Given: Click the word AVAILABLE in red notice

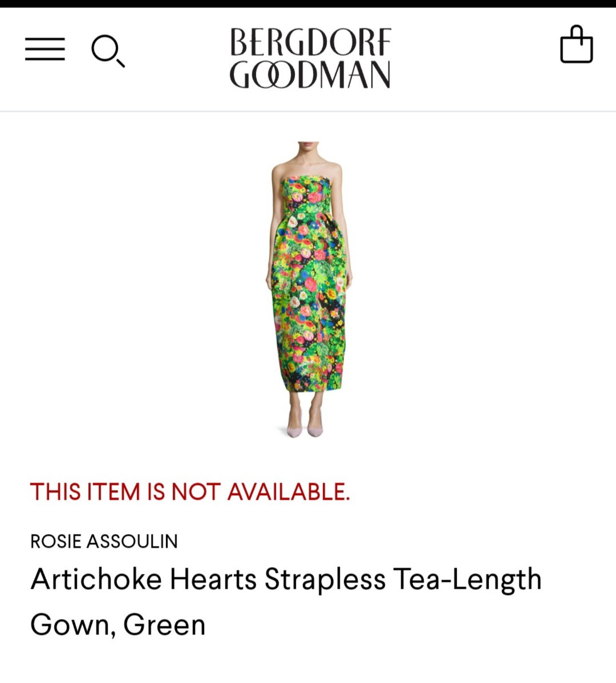Looking at the screenshot, I should [x=289, y=491].
